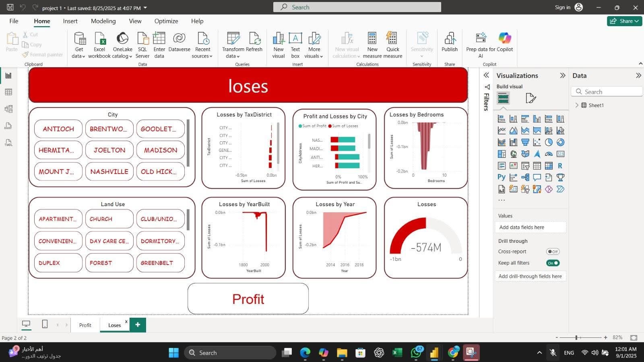Screen dimensions: 644x362
Task: Switch to mobile layout icon
Action: 45,324
